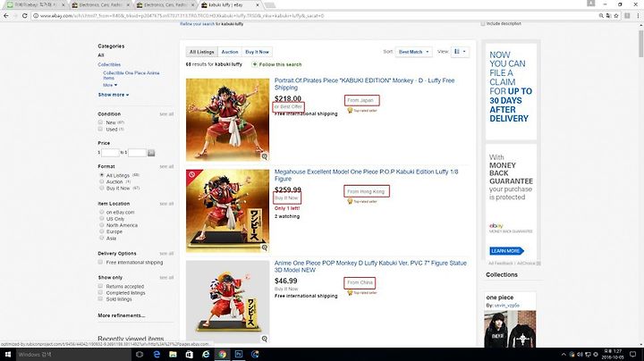This screenshot has width=644, height=361.
Task: Click magnifier icon on second Luffy thumbnail
Action: click(x=265, y=248)
